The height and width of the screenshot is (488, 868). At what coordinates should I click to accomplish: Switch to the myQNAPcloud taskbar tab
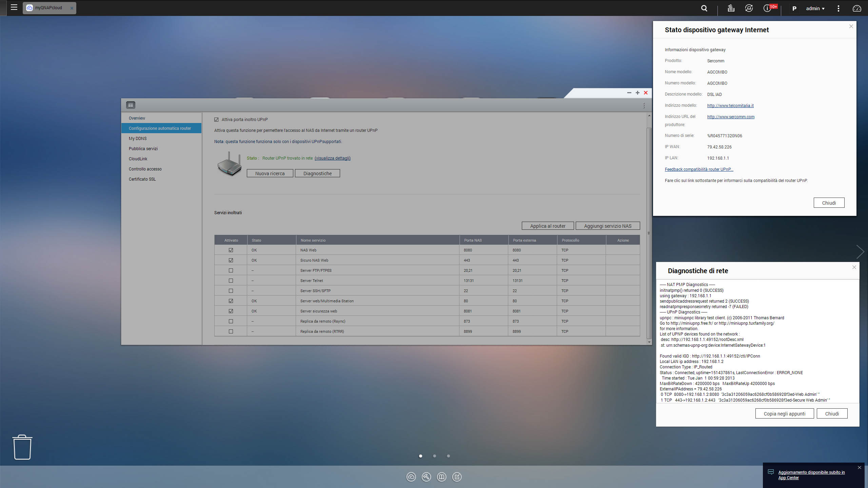[48, 8]
